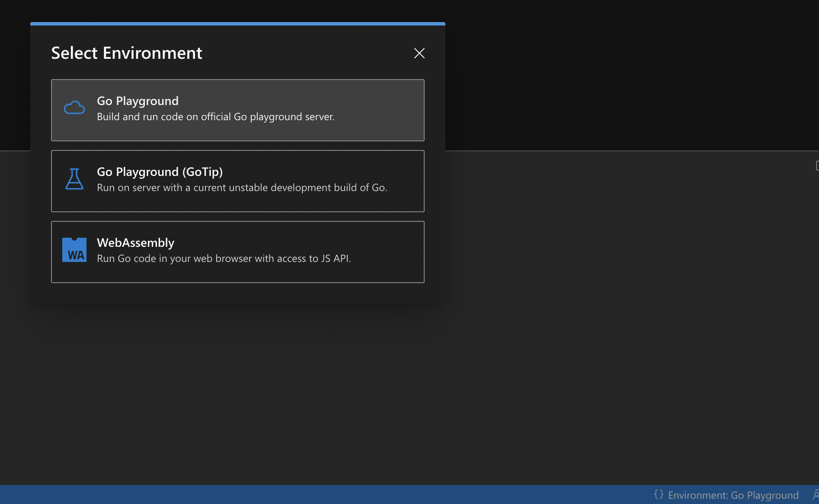Click the Select Environment dialog title
Screen dimensions: 819x504
126,53
